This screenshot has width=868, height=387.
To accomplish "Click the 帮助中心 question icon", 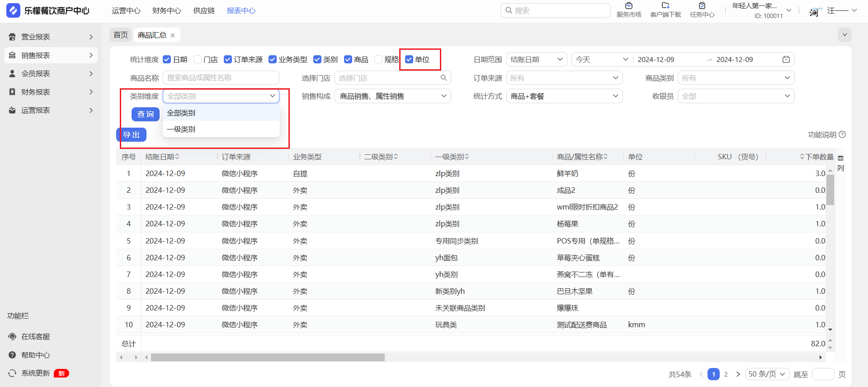I will pyautogui.click(x=12, y=355).
